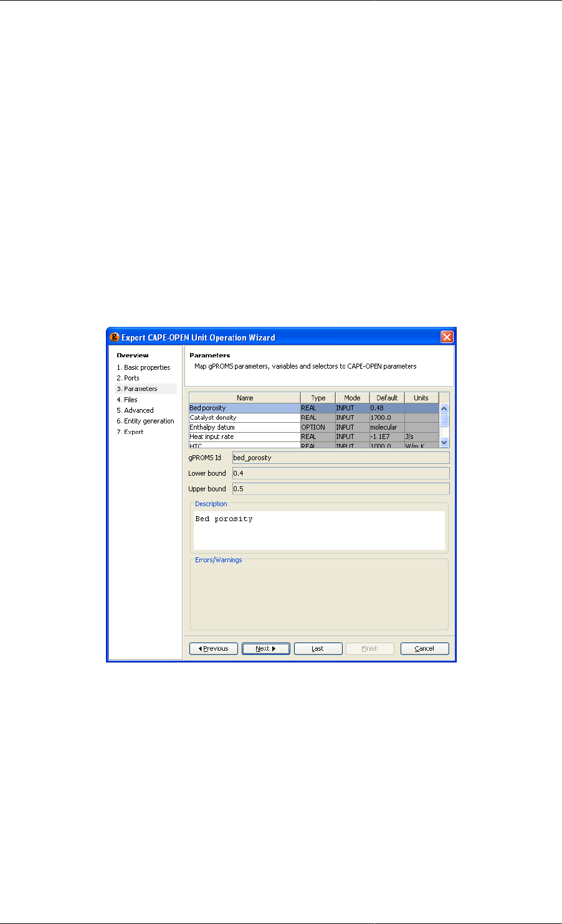Open the Basic properties step
Viewport: 562px width, 924px height.
point(143,367)
